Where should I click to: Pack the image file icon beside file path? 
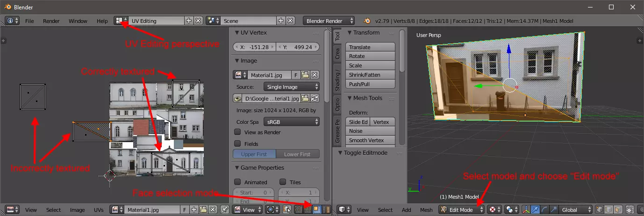click(237, 98)
